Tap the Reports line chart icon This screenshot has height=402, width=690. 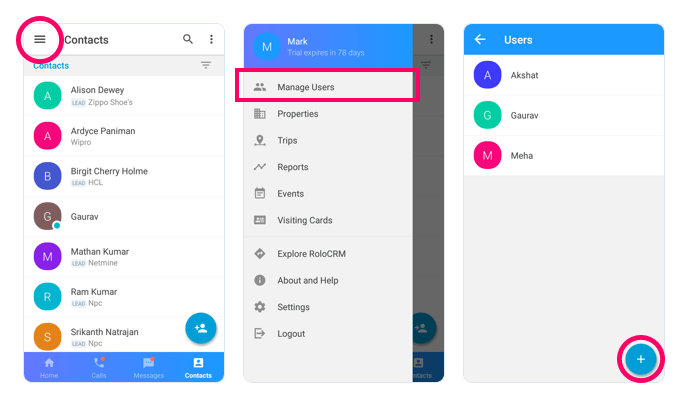pos(260,167)
